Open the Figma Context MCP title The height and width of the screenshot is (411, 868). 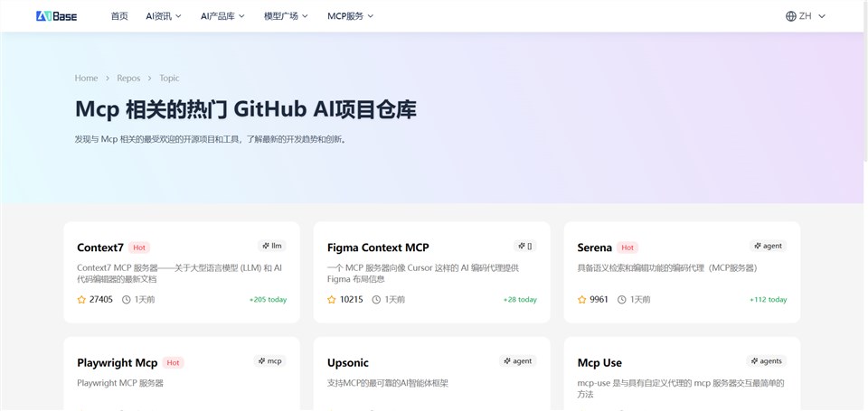(x=378, y=248)
